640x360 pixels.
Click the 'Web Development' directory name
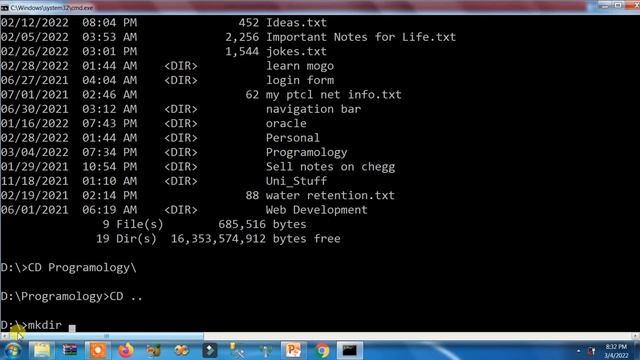tap(316, 210)
